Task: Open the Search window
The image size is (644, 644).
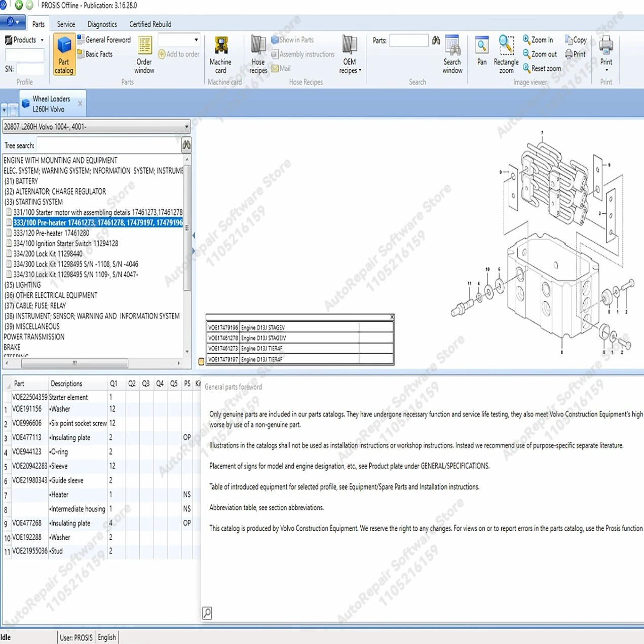Action: click(x=452, y=55)
